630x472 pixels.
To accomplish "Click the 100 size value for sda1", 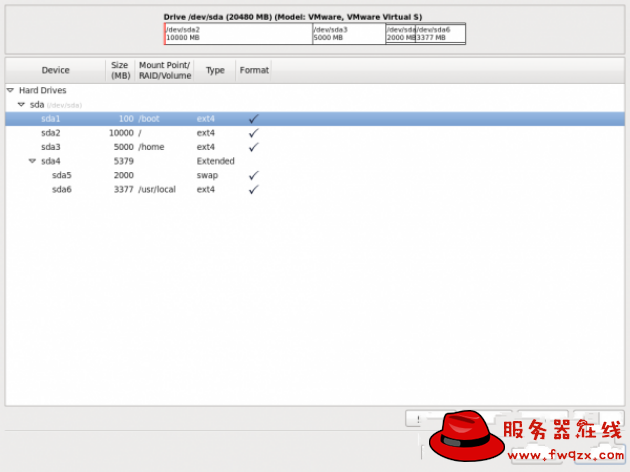I will 126,119.
